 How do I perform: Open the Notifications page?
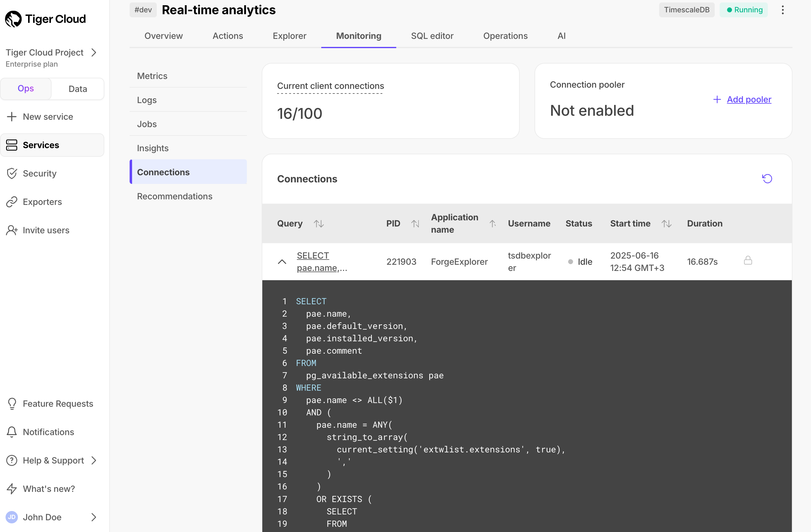click(x=52, y=432)
